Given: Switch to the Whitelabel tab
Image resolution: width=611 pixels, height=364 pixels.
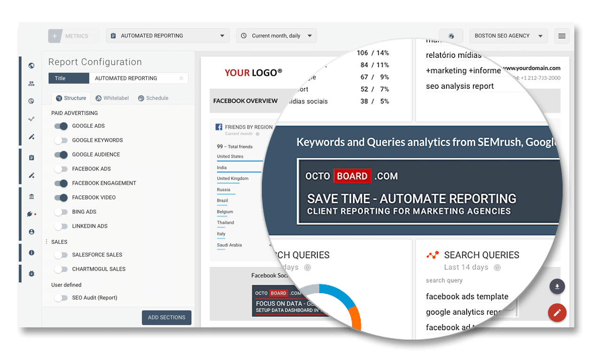Looking at the screenshot, I should 112,98.
